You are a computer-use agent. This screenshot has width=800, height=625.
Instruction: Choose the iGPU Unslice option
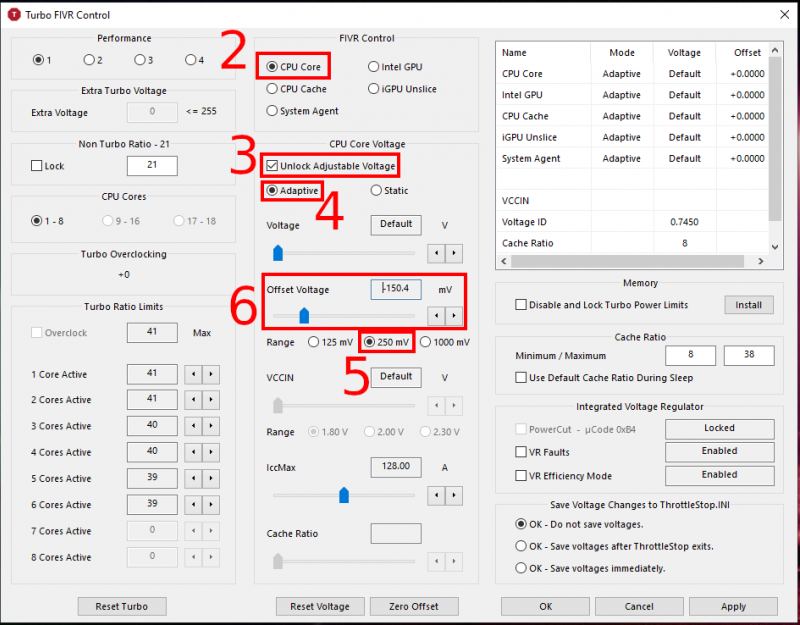pyautogui.click(x=403, y=89)
